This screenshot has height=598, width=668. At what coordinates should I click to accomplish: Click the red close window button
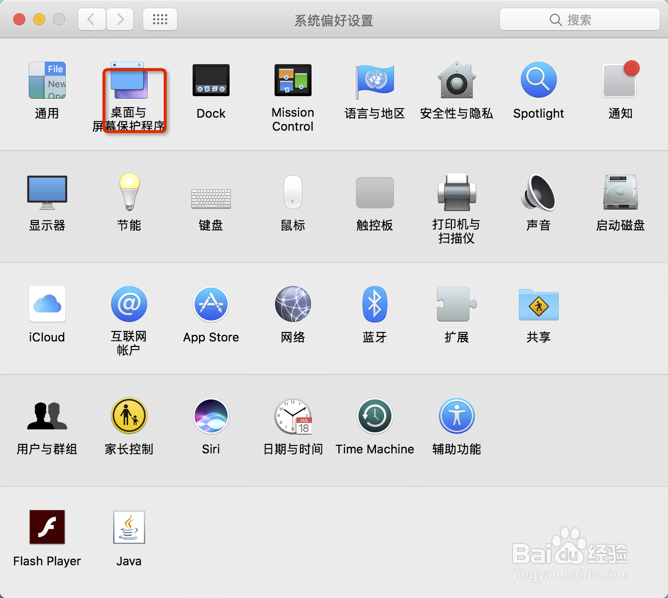[x=19, y=19]
